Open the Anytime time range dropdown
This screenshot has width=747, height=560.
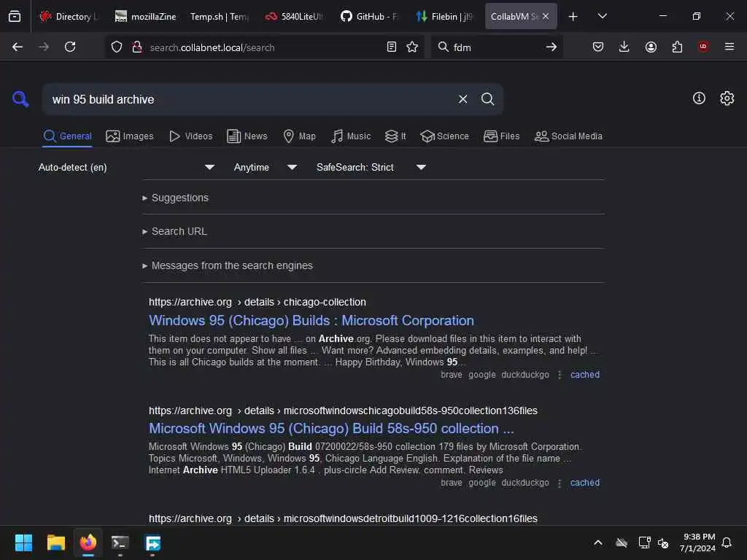tap(265, 167)
